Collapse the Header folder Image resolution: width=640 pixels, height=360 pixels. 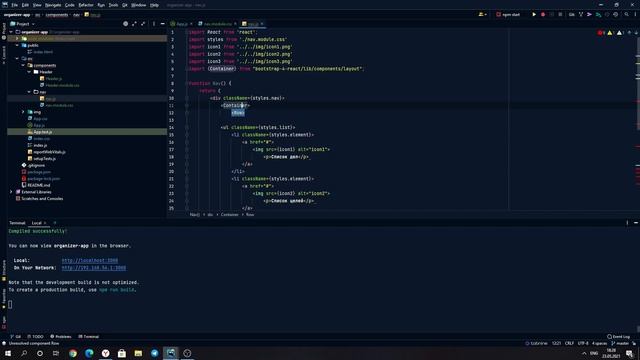click(29, 72)
